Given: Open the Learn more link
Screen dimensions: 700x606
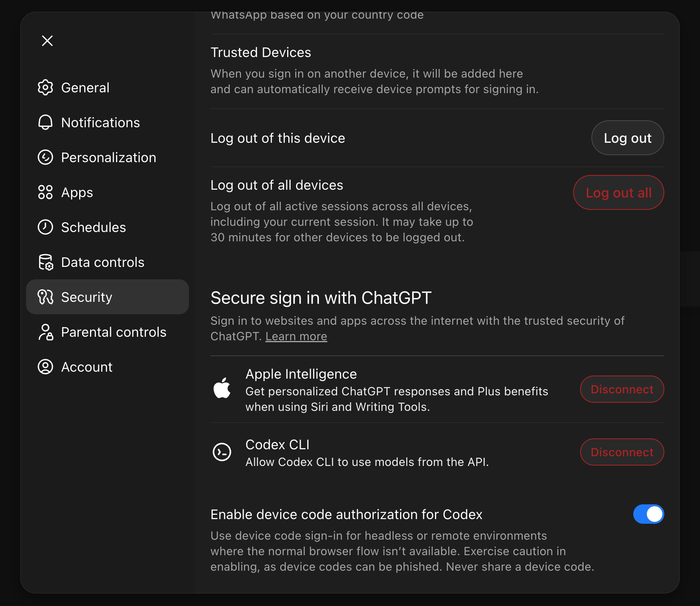Looking at the screenshot, I should point(296,336).
